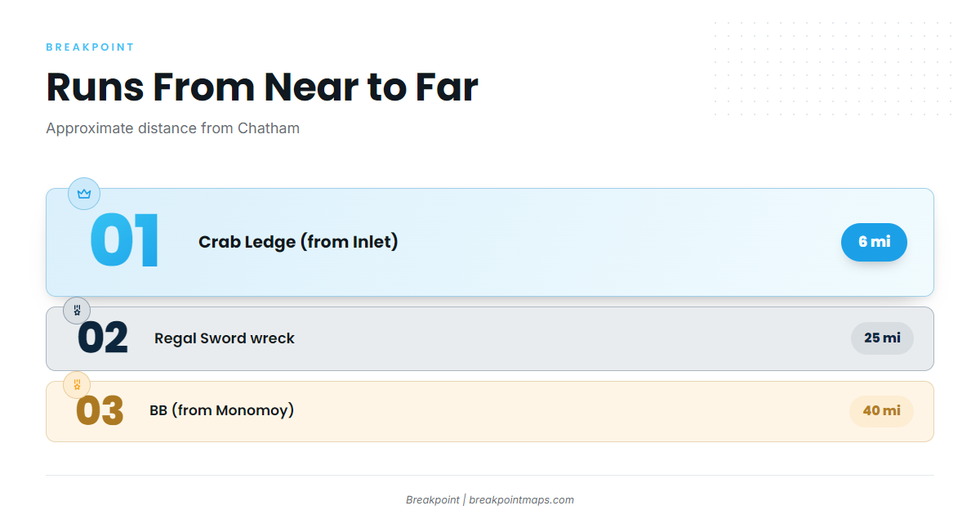Click the 6 mi distance badge
This screenshot has height=528, width=980.
874,242
